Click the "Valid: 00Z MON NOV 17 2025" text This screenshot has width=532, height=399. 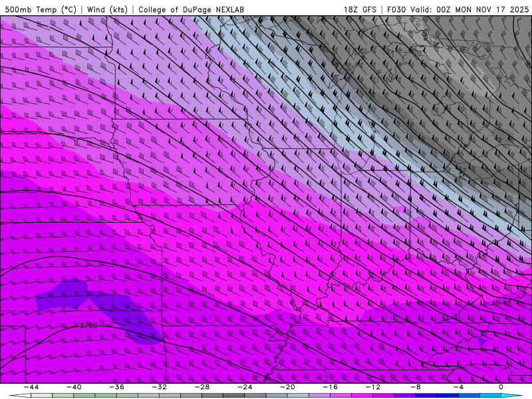coord(469,9)
